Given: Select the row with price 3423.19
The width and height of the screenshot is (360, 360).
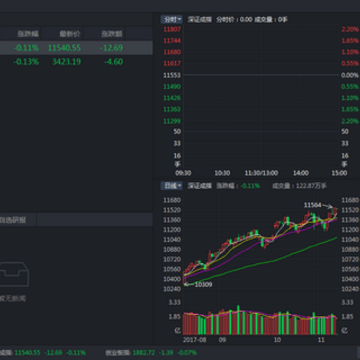Looking at the screenshot, I should [x=76, y=62].
